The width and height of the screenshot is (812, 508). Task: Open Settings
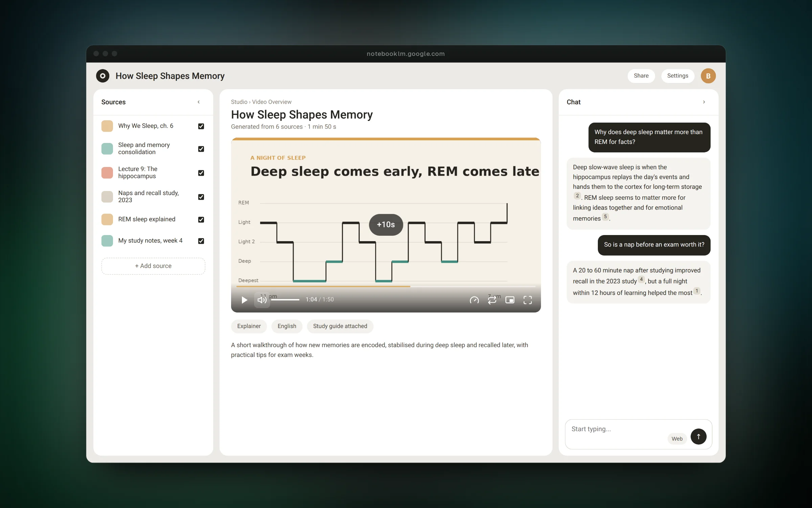678,76
